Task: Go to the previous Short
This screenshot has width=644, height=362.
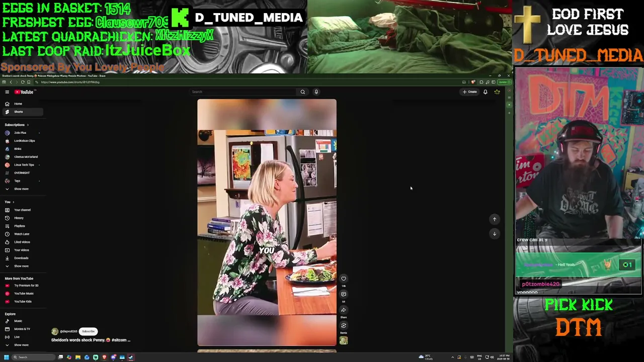Action: click(x=495, y=219)
